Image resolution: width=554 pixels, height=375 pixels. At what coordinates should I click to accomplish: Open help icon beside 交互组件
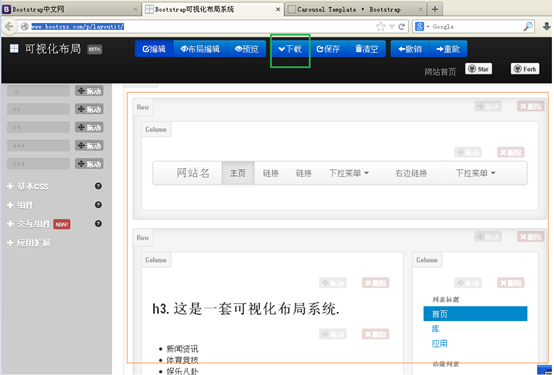(x=98, y=223)
